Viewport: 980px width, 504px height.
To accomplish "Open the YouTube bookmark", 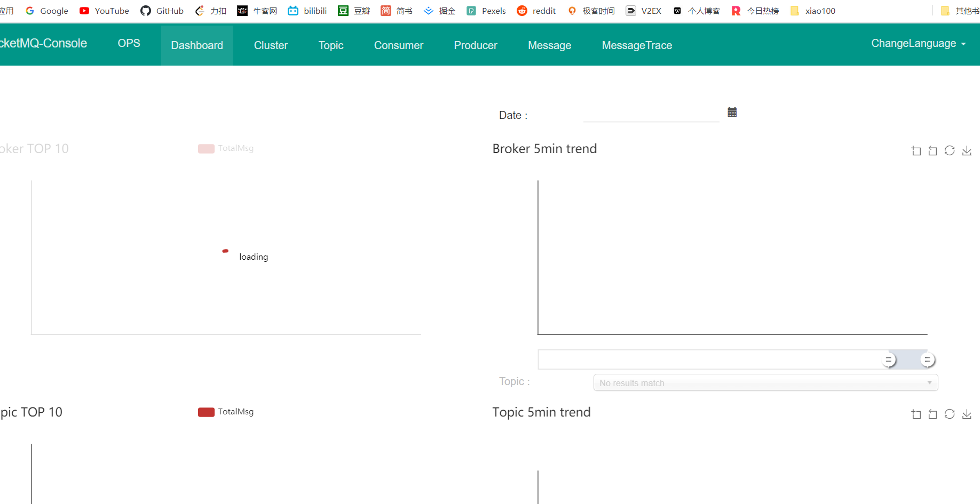I will point(104,11).
